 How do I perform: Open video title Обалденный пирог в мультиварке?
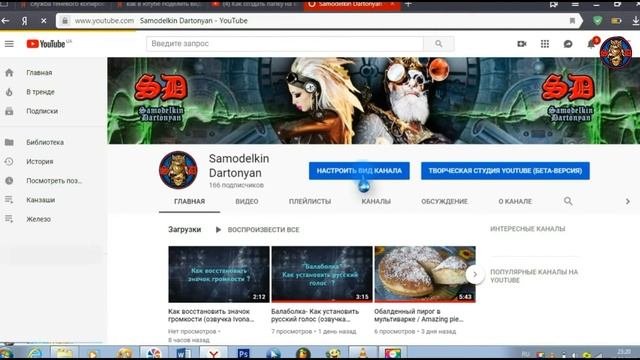click(x=419, y=315)
